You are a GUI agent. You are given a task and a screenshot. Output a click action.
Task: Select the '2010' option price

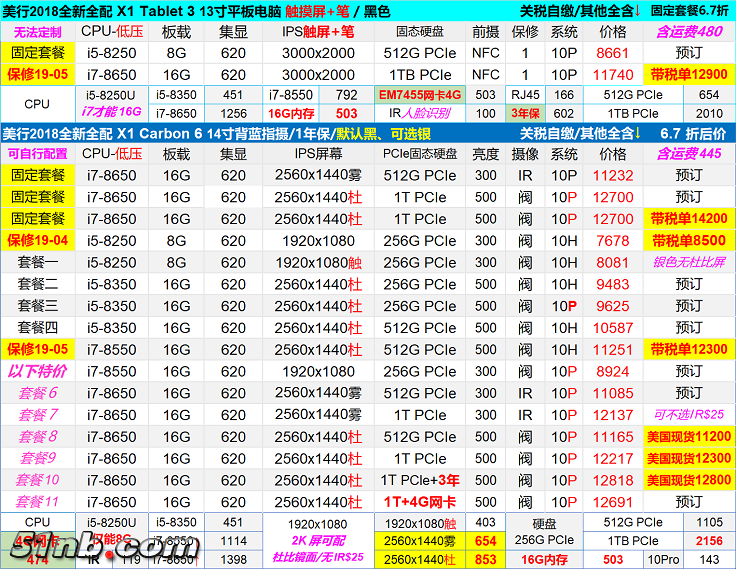(709, 113)
